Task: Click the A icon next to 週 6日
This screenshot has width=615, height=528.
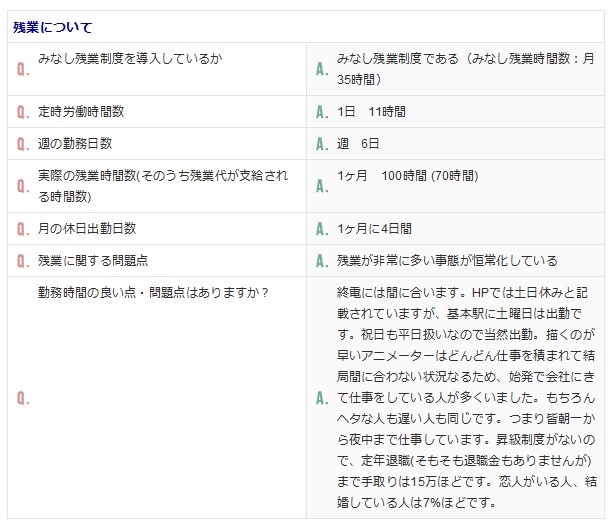Action: [322, 144]
